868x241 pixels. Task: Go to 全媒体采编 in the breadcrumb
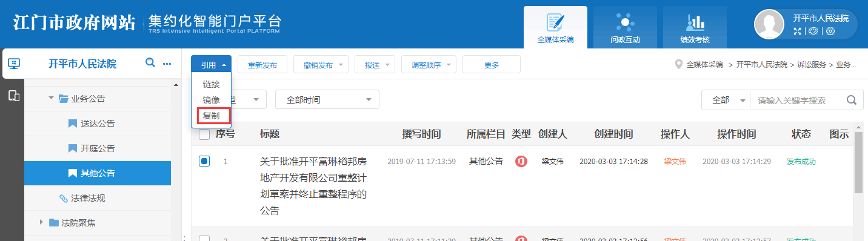tap(705, 65)
